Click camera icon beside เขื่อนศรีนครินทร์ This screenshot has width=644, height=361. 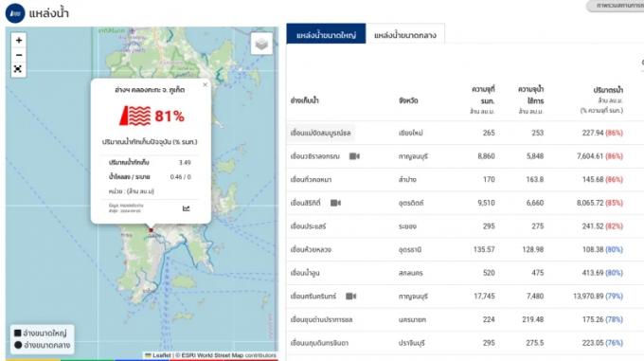[x=350, y=297]
